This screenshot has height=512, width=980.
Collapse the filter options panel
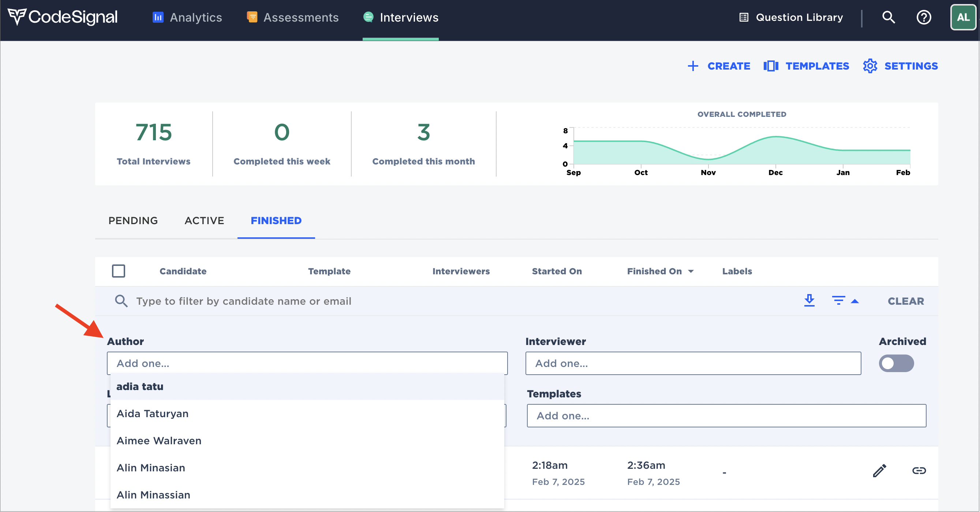click(x=845, y=301)
